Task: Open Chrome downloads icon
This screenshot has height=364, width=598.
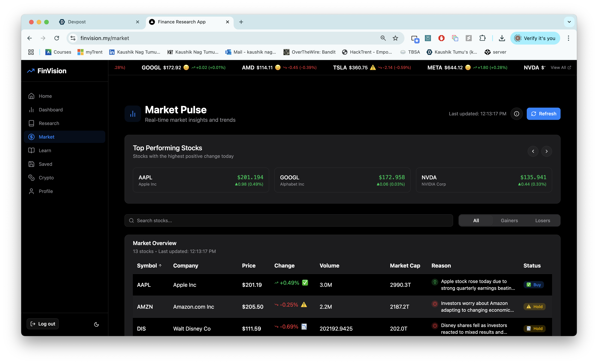Action: (502, 38)
